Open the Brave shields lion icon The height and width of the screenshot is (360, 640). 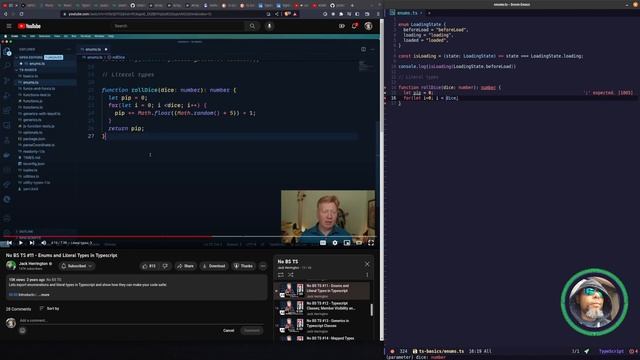[x=287, y=14]
